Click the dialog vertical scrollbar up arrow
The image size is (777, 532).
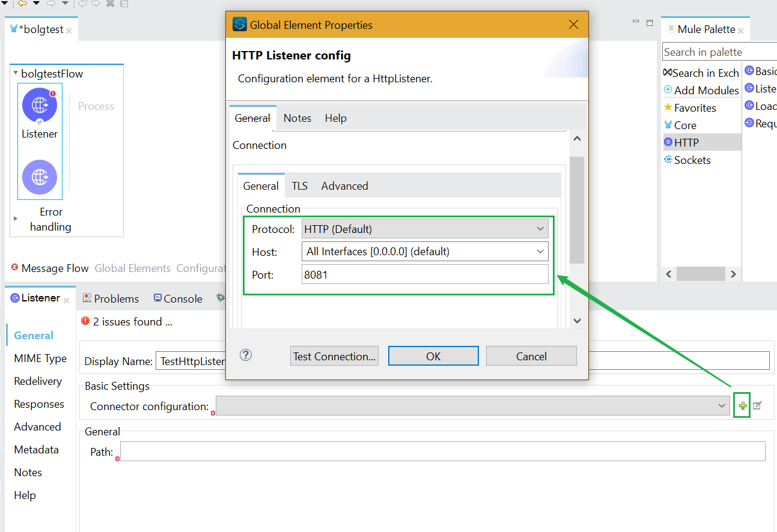pos(577,139)
